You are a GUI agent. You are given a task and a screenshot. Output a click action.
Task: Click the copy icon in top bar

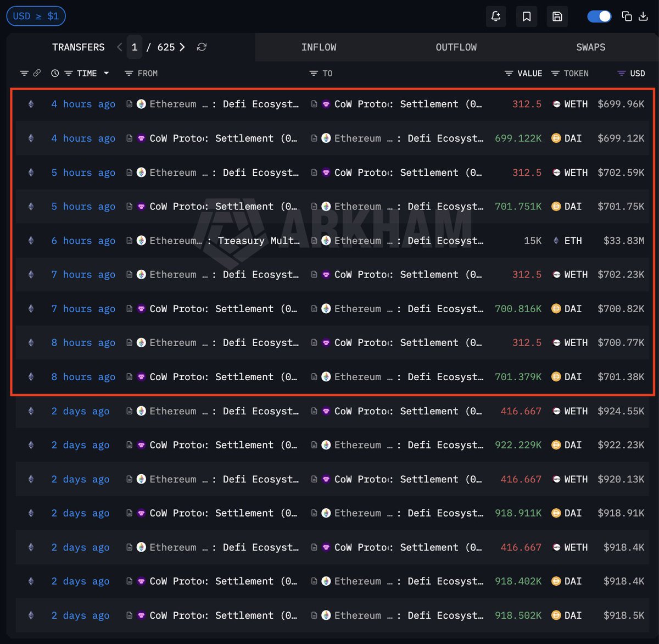tap(627, 16)
